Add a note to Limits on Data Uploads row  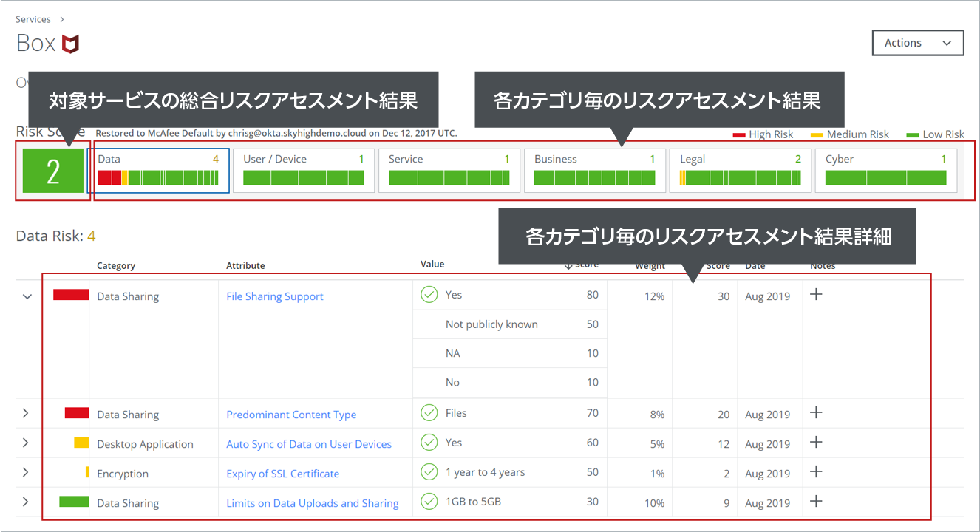[x=816, y=501]
